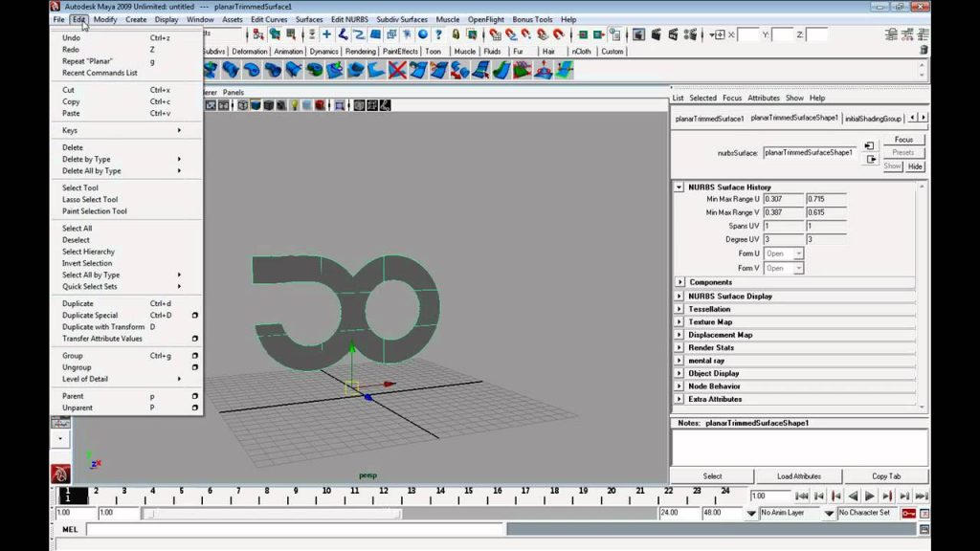Screen dimensions: 980x551
Task: Click the construction history icon on status line
Action: coord(615,34)
